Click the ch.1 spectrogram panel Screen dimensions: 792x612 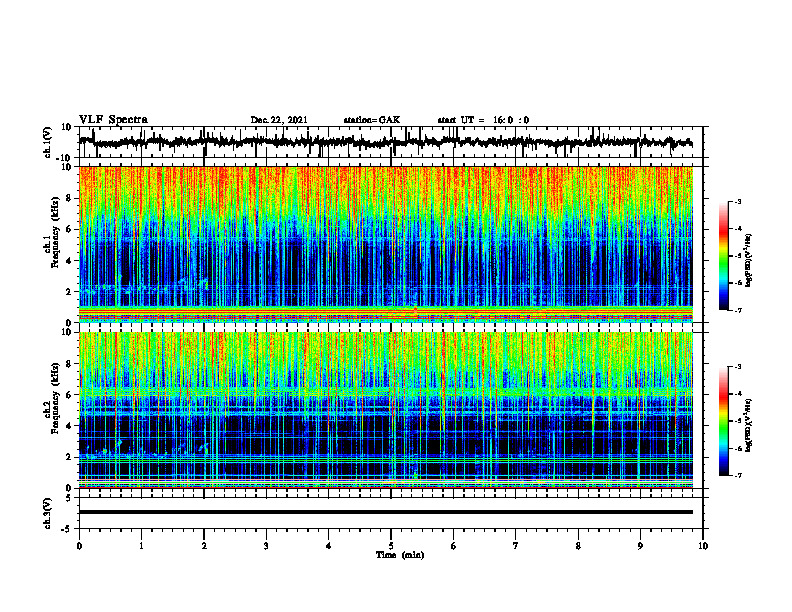(386, 244)
